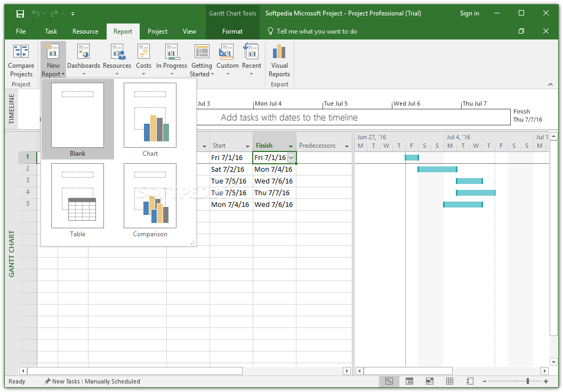Switch to Resource Sheet view icon in status bar

coord(449,381)
